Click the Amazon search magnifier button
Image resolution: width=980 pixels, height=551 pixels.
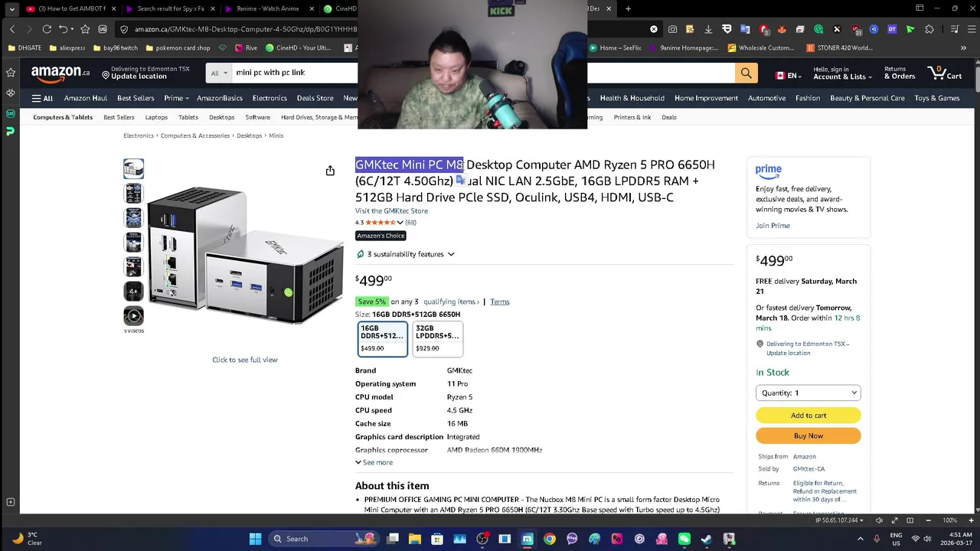[746, 73]
